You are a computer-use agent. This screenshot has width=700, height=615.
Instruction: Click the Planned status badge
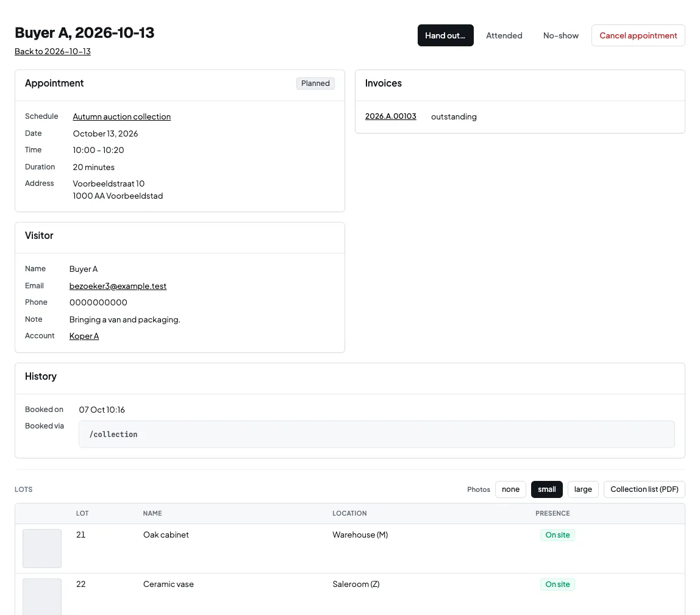(x=315, y=84)
